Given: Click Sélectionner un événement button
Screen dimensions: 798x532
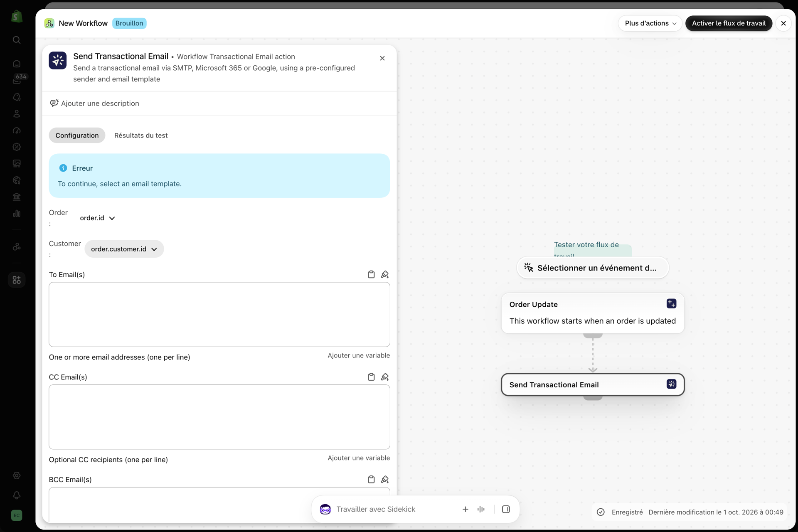Looking at the screenshot, I should (x=593, y=268).
